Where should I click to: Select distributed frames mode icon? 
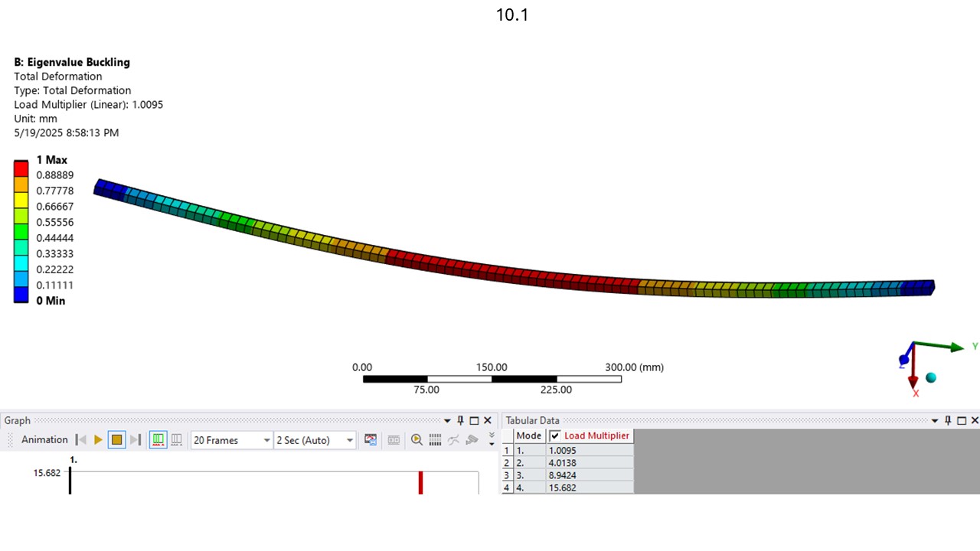(x=158, y=440)
